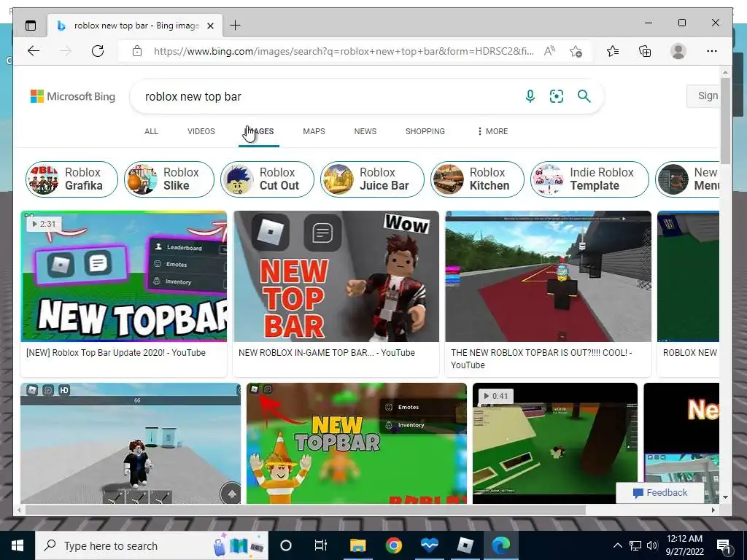Open [NEW] Roblox Top Bar Update 2020 link
This screenshot has height=560, width=747.
point(116,353)
